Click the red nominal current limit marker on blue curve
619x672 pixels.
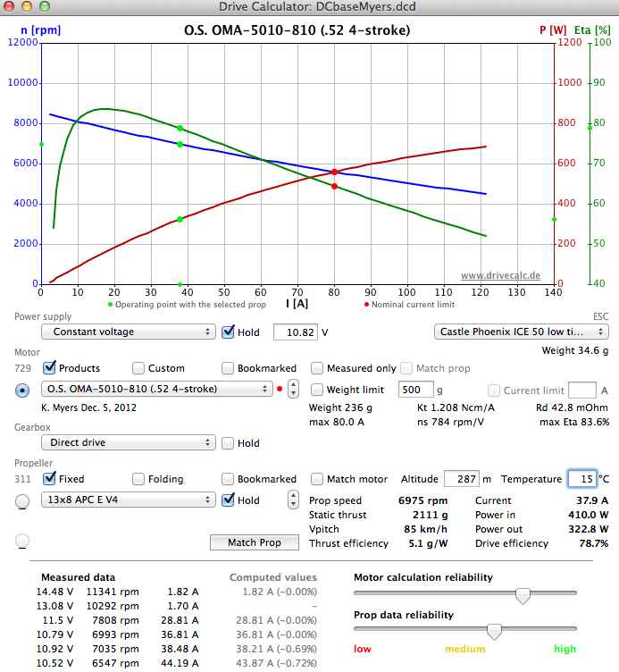[335, 172]
